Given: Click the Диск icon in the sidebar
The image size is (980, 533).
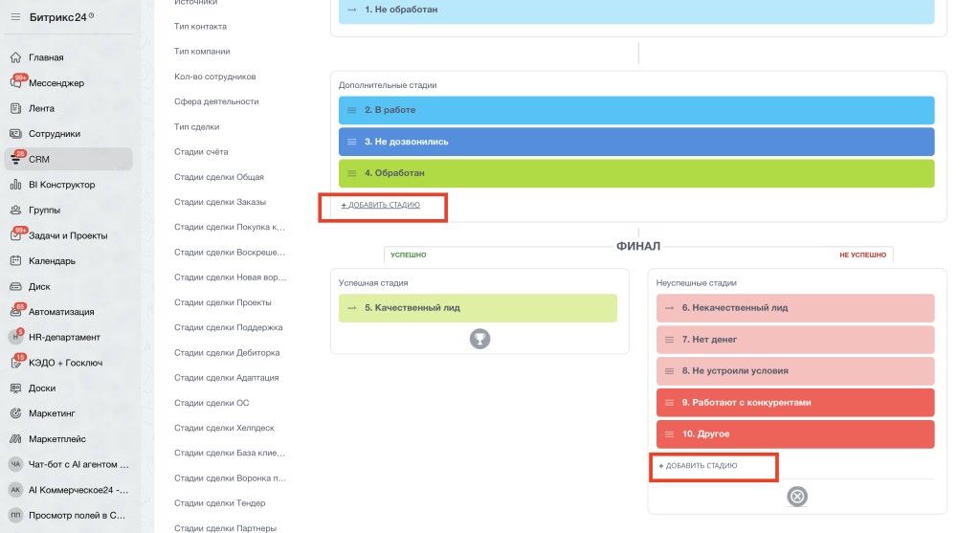Looking at the screenshot, I should coord(15,286).
